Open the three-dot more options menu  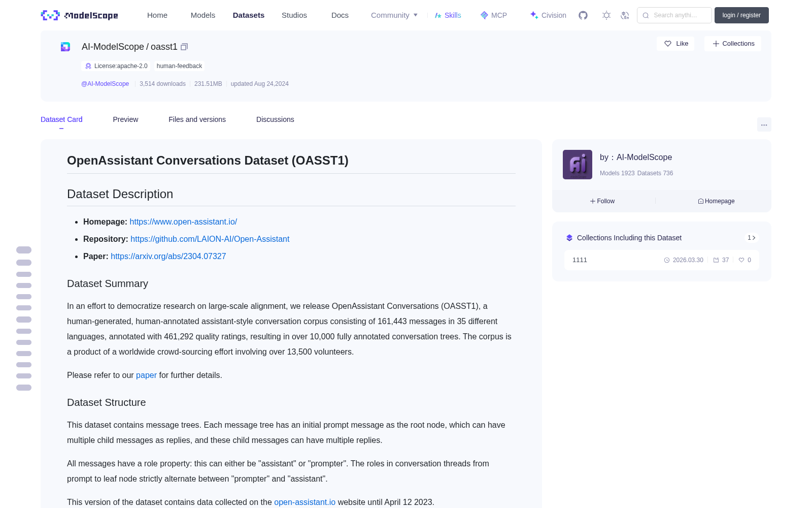pos(764,124)
